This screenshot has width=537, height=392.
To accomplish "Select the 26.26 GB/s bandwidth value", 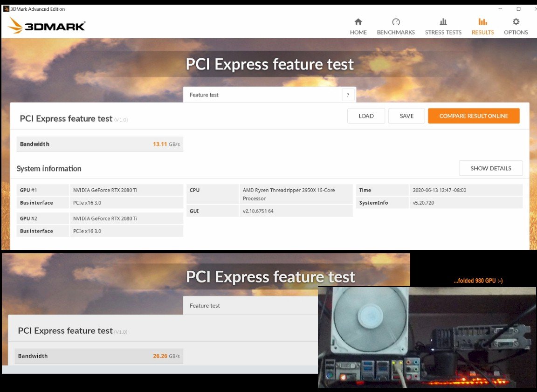I will [x=166, y=356].
